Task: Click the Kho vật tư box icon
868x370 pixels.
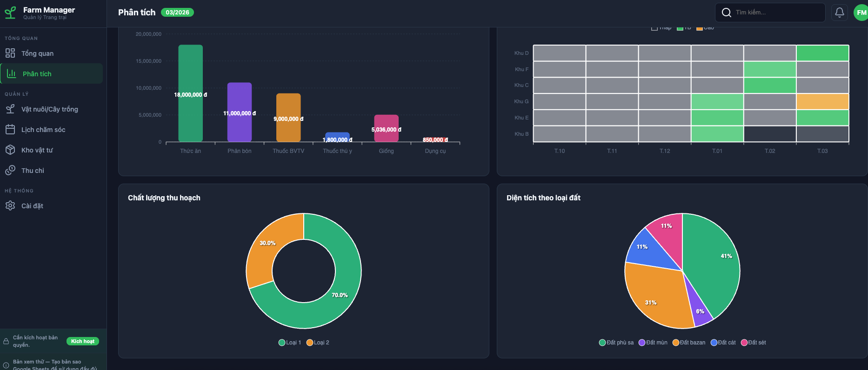Action: point(10,150)
